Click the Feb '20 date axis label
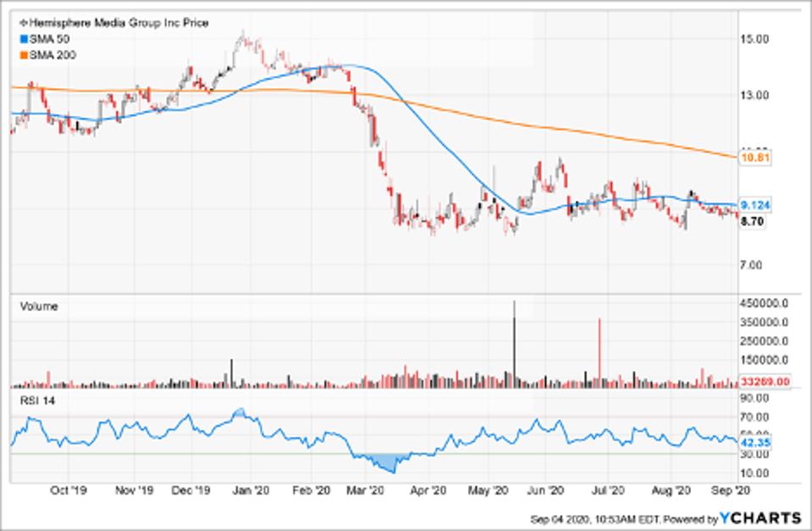The width and height of the screenshot is (812, 531). 311,490
